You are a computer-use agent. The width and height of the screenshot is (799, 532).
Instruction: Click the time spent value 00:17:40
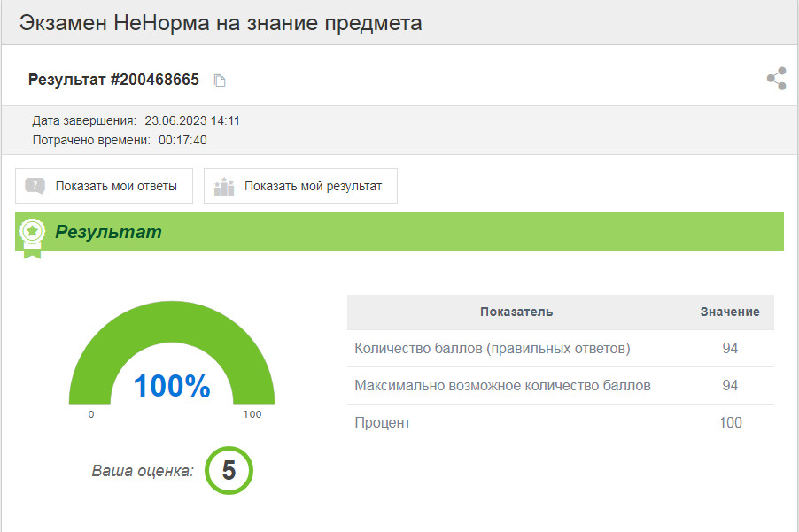coord(182,140)
